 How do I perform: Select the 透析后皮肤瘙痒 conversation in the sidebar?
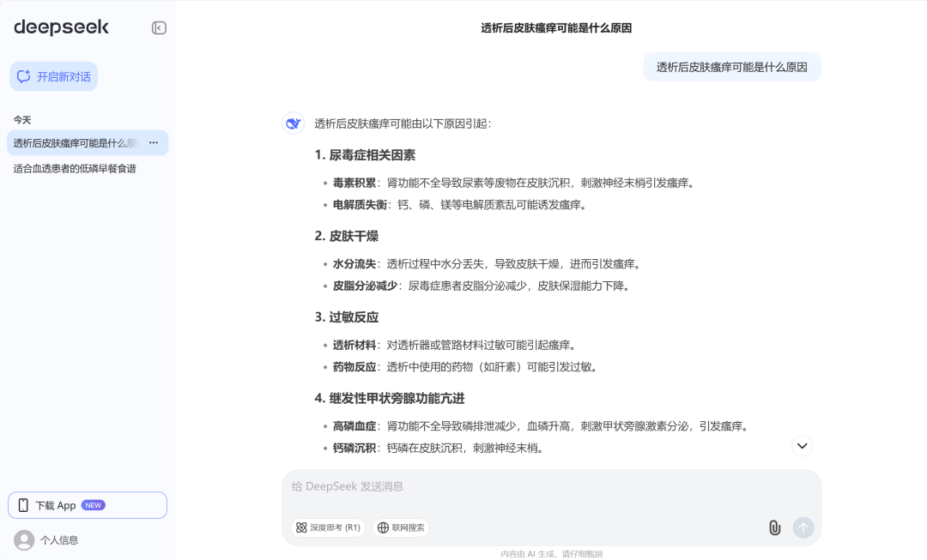(76, 143)
